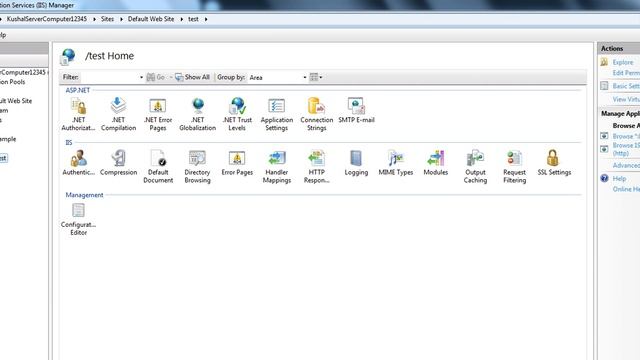
Task: Click the Explore folder icon
Action: (604, 62)
